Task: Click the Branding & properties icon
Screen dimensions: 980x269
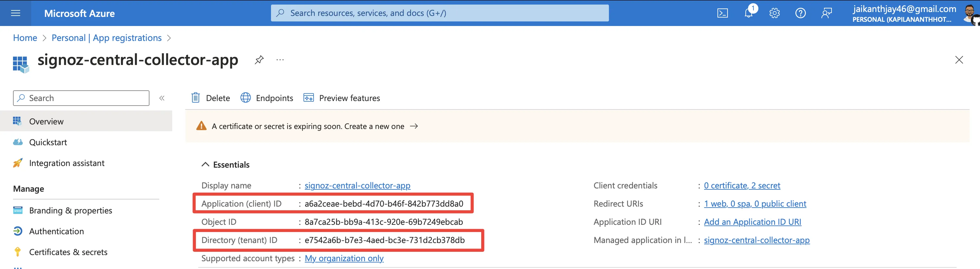Action: tap(18, 211)
